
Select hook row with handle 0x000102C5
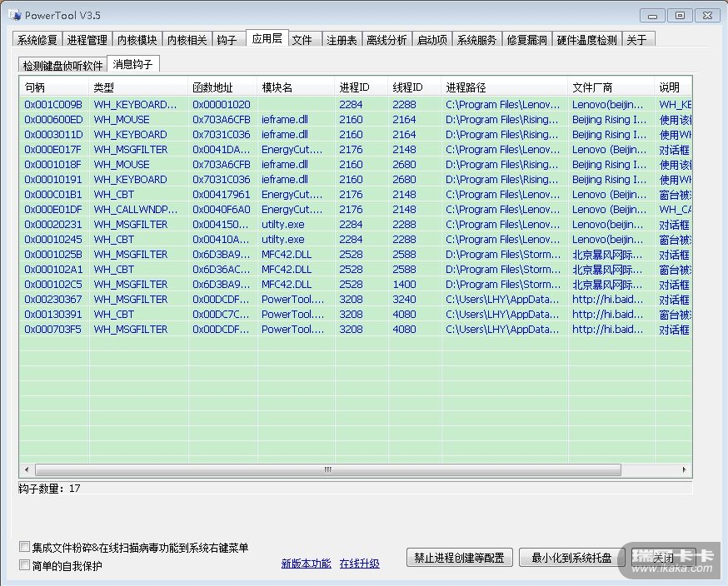[x=356, y=284]
